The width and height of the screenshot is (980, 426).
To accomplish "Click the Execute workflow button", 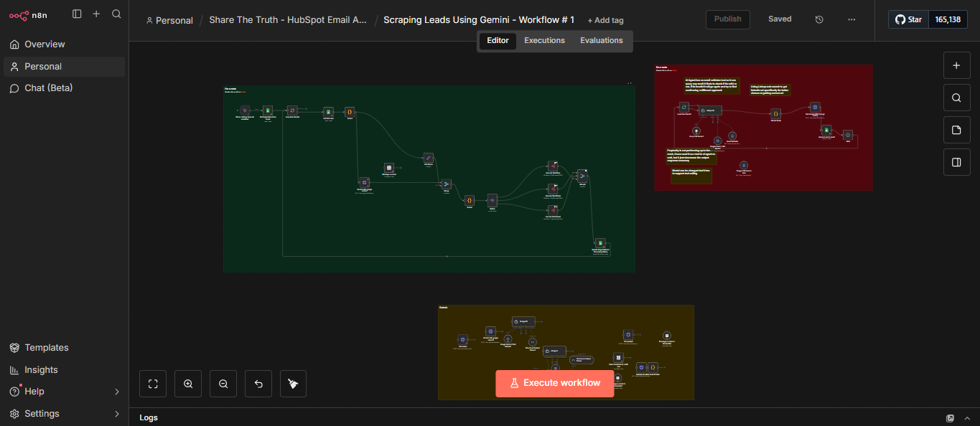I will click(x=554, y=383).
